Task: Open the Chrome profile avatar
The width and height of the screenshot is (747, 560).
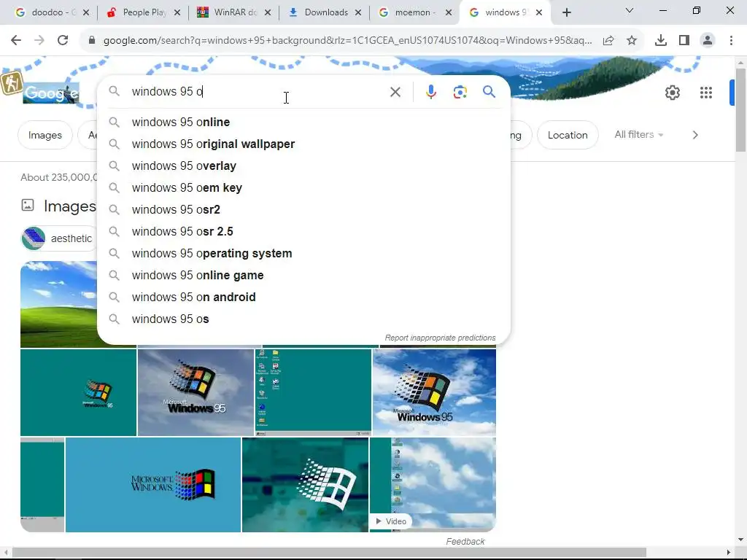Action: pyautogui.click(x=708, y=41)
